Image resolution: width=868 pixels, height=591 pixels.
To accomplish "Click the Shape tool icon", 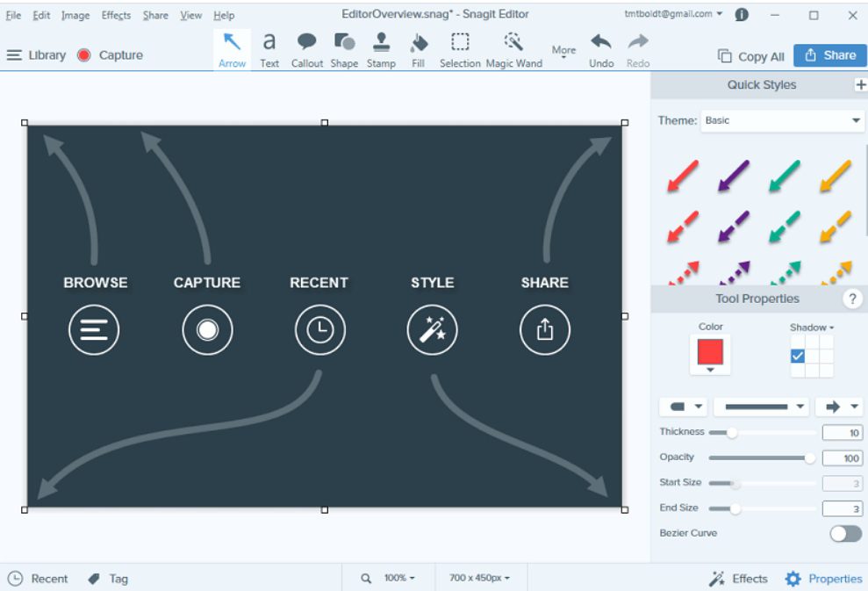I will [x=344, y=49].
